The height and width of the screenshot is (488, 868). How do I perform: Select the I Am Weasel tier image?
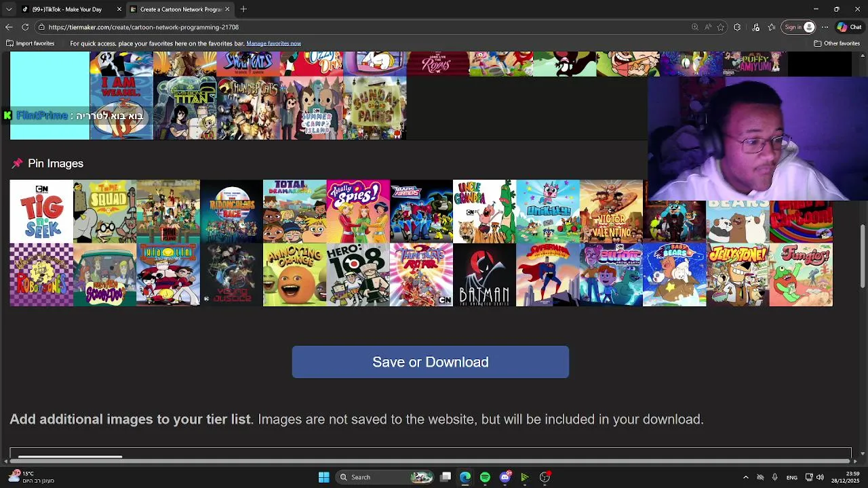tap(121, 108)
